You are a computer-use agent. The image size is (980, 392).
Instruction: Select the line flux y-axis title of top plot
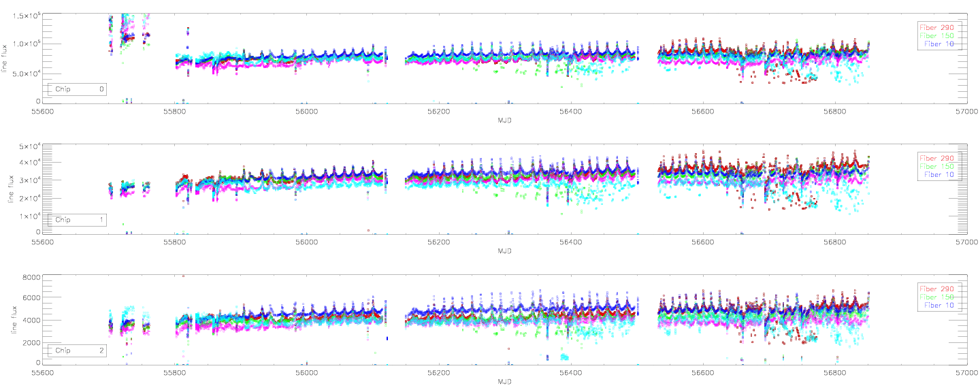6,59
